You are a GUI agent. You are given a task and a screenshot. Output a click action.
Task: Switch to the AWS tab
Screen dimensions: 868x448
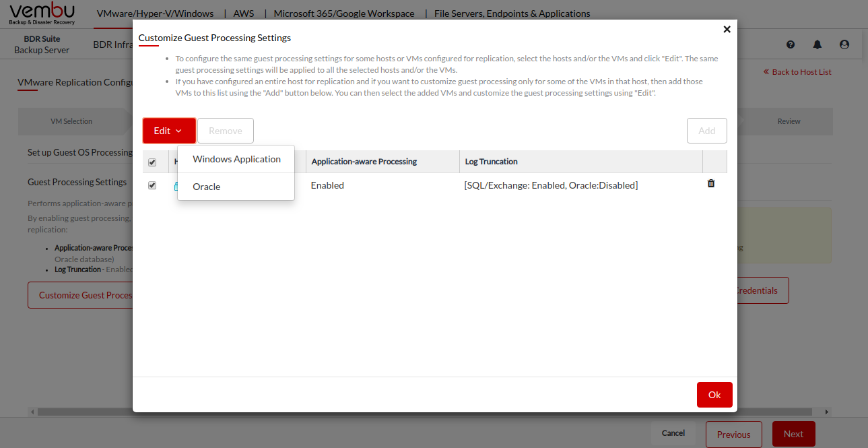pyautogui.click(x=244, y=13)
